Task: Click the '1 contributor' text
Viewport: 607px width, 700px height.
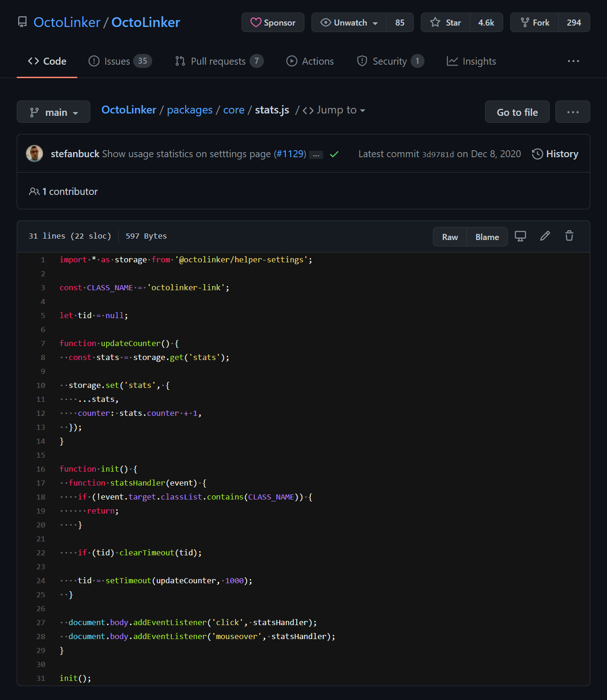Action: [70, 192]
